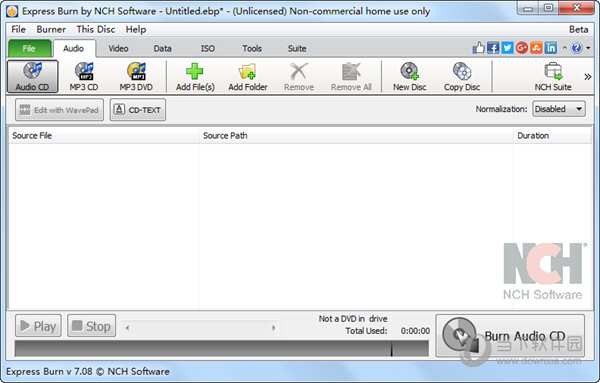
Task: Click the disc capacity usage bar
Action: coord(222,349)
